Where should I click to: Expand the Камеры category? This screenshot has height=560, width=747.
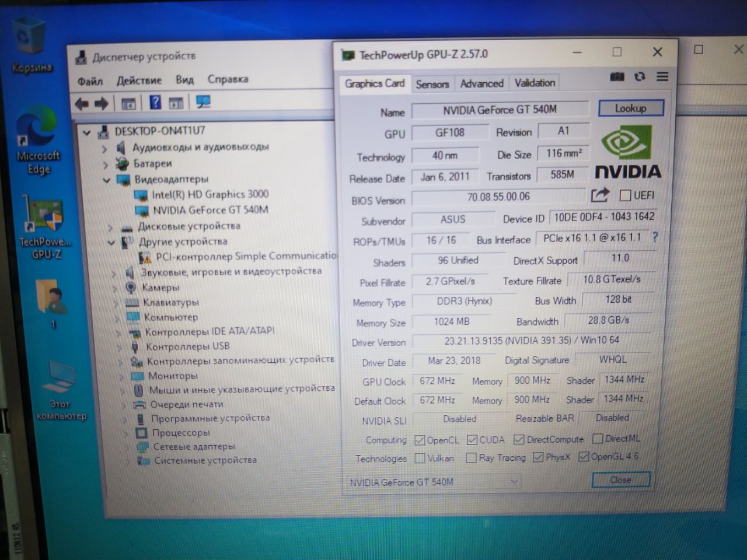tap(114, 288)
